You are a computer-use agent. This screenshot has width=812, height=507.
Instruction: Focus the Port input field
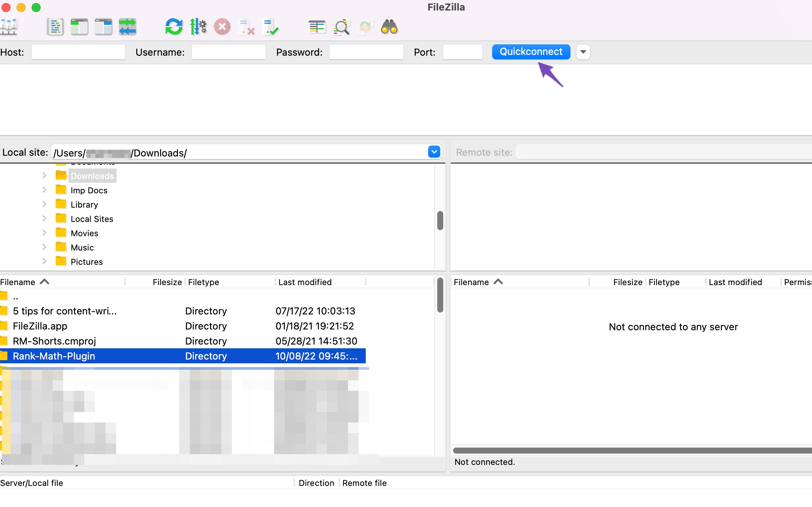pyautogui.click(x=463, y=52)
